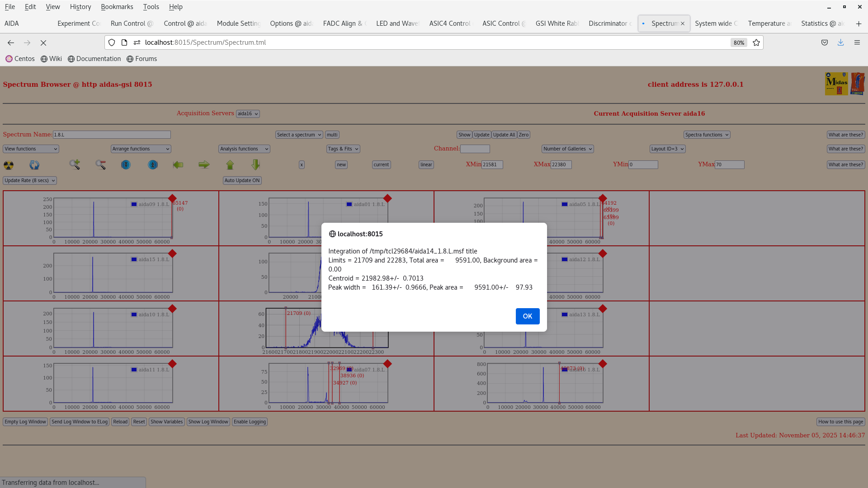Click the green up arrow icon

(x=230, y=164)
